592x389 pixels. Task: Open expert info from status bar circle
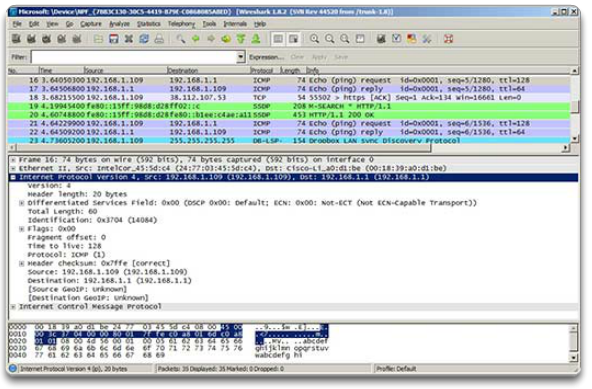click(12, 368)
